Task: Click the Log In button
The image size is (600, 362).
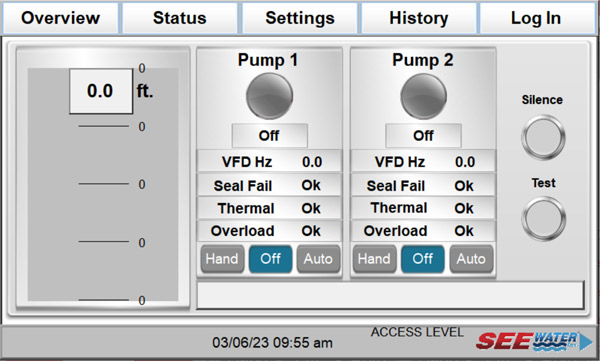Action: (x=536, y=18)
